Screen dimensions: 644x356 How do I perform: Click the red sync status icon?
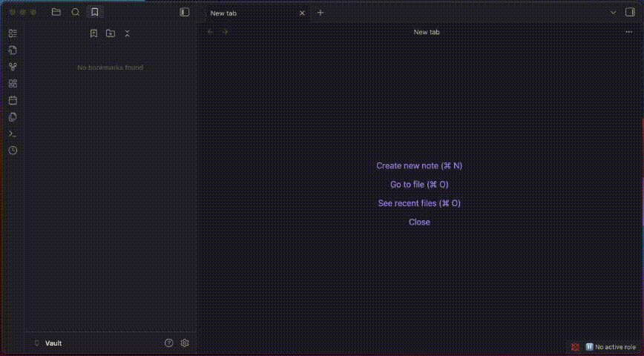pyautogui.click(x=575, y=347)
